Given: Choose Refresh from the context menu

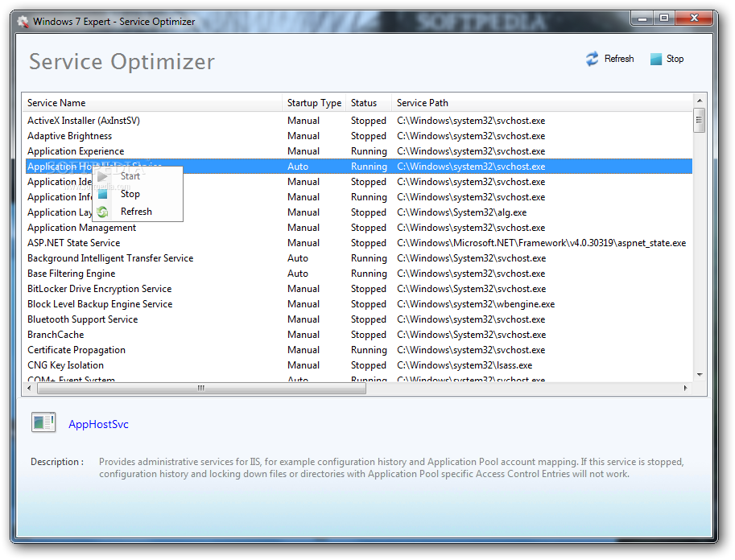Looking at the screenshot, I should (x=136, y=212).
